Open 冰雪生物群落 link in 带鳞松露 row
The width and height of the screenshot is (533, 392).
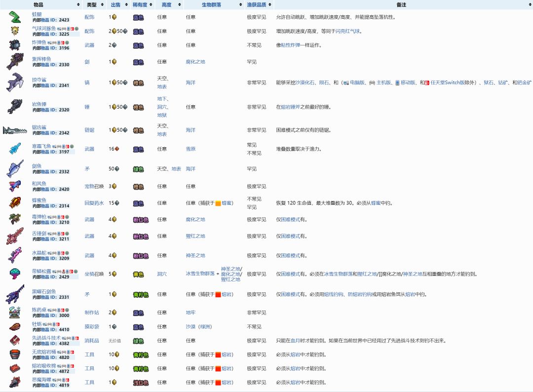coord(200,274)
